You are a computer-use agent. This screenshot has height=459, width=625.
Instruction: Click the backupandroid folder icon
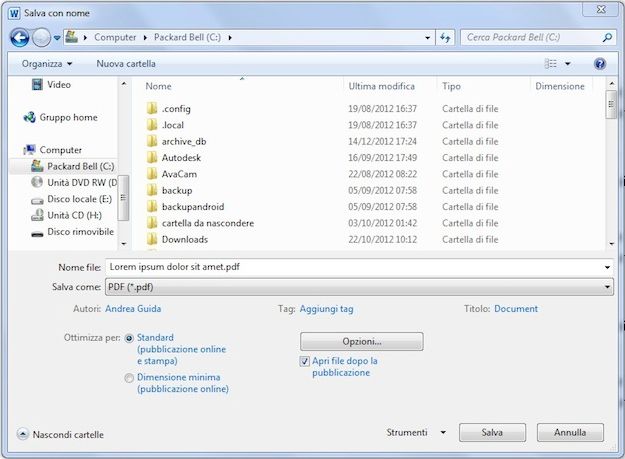click(151, 206)
